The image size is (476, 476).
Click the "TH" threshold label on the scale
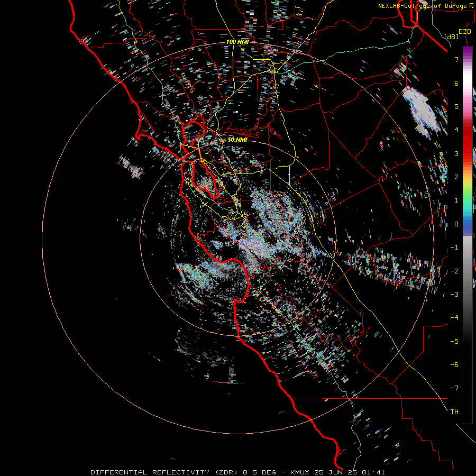(454, 412)
